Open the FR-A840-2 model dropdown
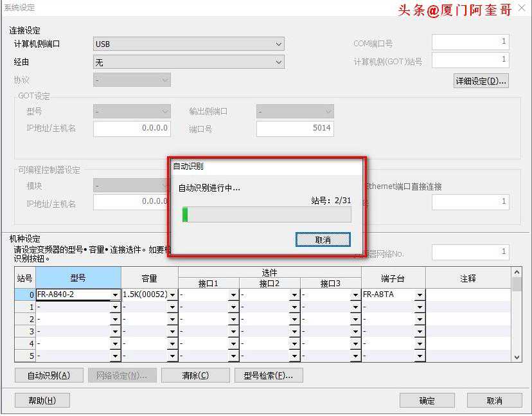Image resolution: width=532 pixels, height=416 pixels. click(115, 295)
